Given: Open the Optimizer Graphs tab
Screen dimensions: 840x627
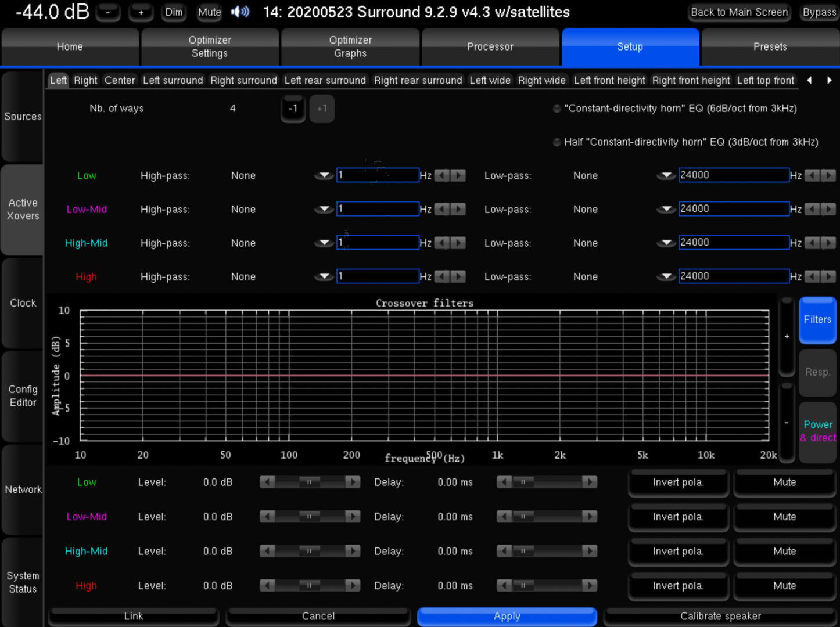Looking at the screenshot, I should 350,46.
